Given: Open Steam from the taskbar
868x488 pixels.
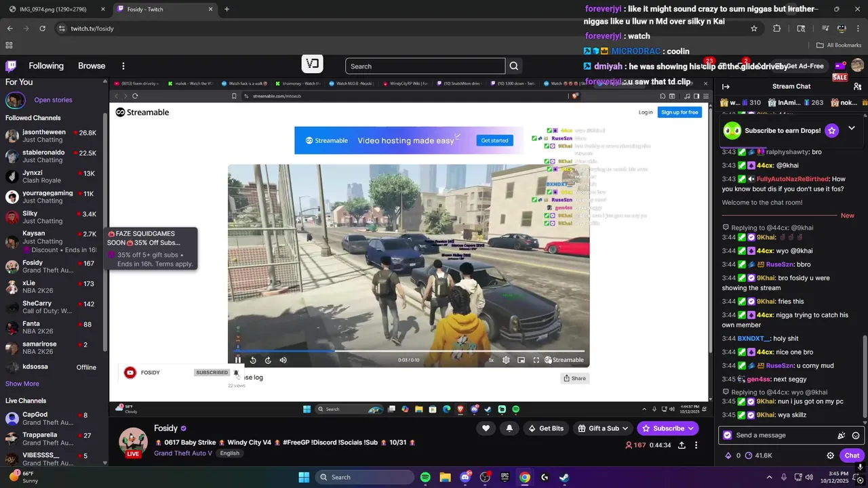Looking at the screenshot, I should coord(564,477).
